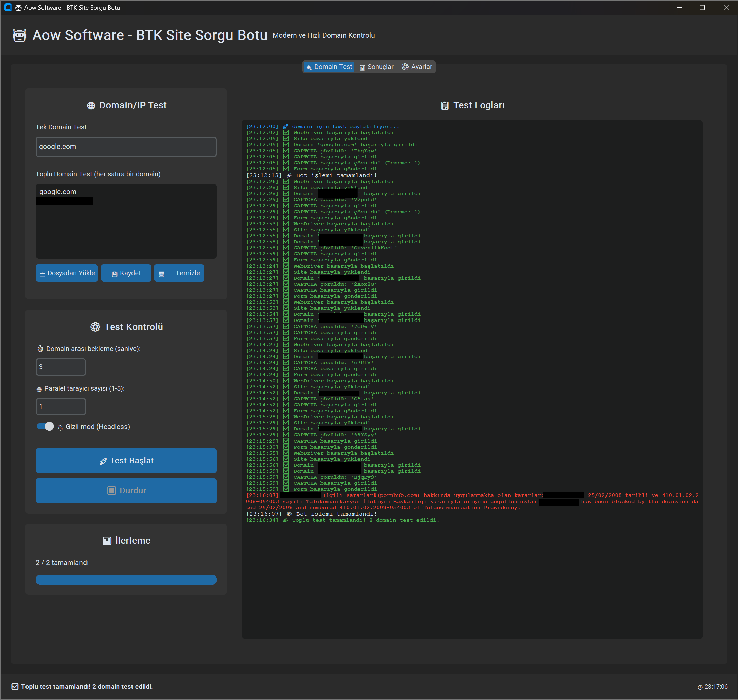Click the save icon beside İlerleme heading
Viewport: 738px width, 700px height.
point(107,541)
